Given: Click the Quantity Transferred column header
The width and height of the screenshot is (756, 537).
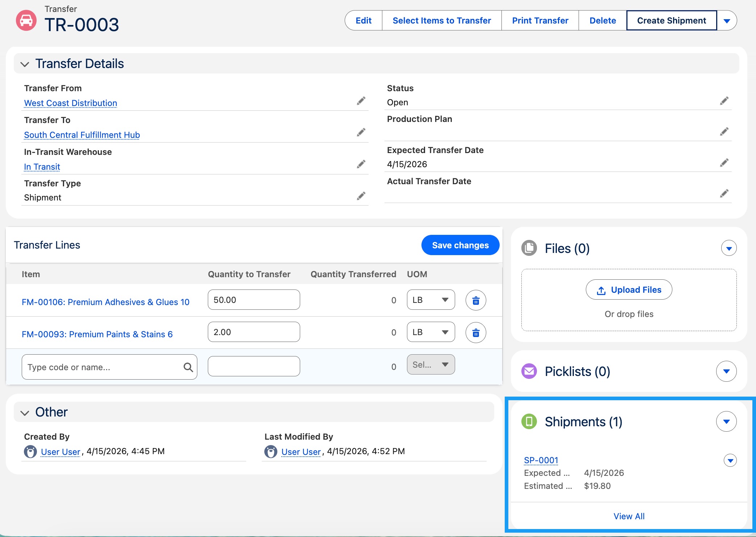Looking at the screenshot, I should click(x=353, y=274).
